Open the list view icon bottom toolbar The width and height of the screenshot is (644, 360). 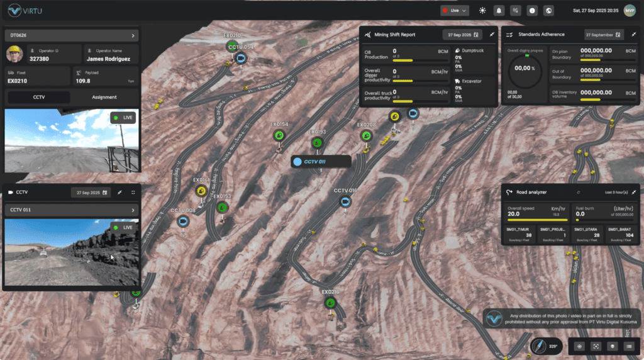click(x=628, y=346)
